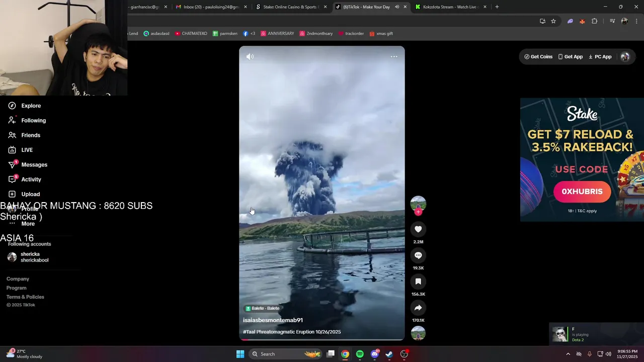Mute the TikTok video sound
This screenshot has width=644, height=362.
coord(250,57)
